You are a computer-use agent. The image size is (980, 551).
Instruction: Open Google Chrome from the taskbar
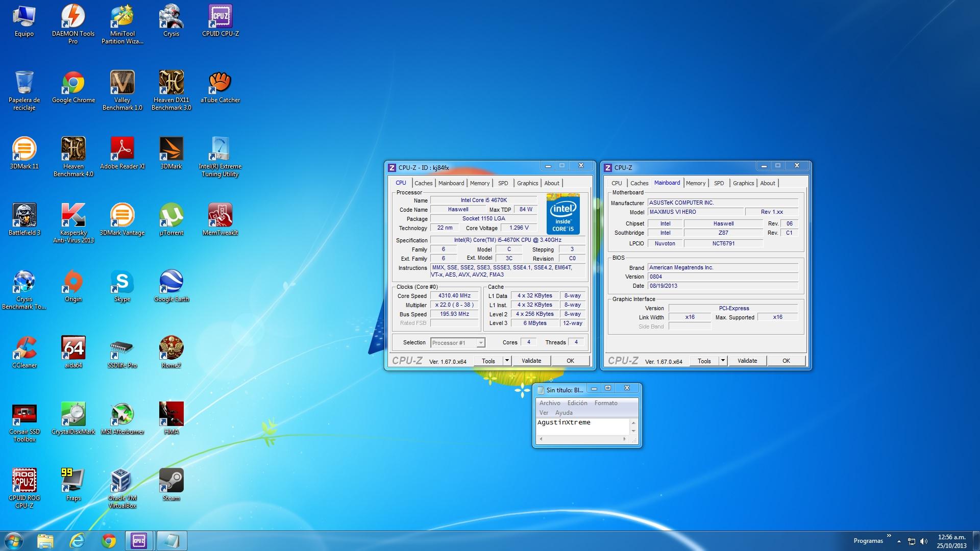click(108, 541)
